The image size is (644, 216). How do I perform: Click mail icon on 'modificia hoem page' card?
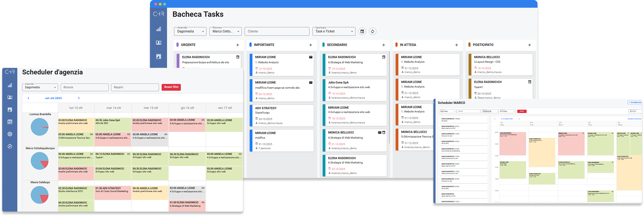311,82
